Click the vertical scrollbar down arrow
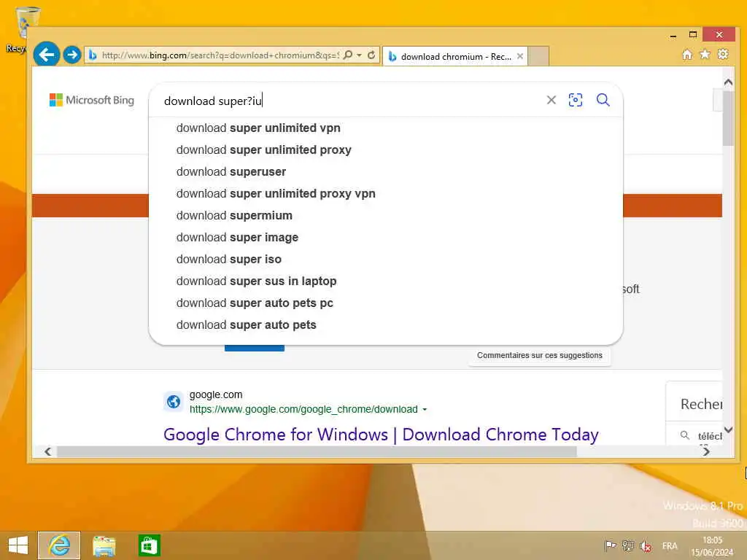Image resolution: width=747 pixels, height=560 pixels. click(728, 430)
